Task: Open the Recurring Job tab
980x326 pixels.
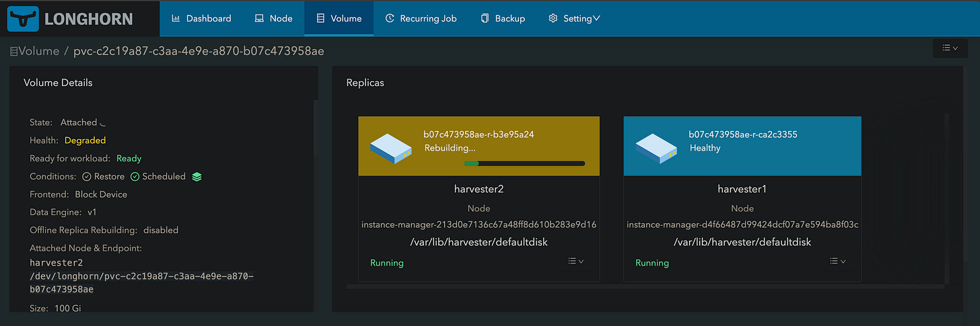Action: click(421, 18)
